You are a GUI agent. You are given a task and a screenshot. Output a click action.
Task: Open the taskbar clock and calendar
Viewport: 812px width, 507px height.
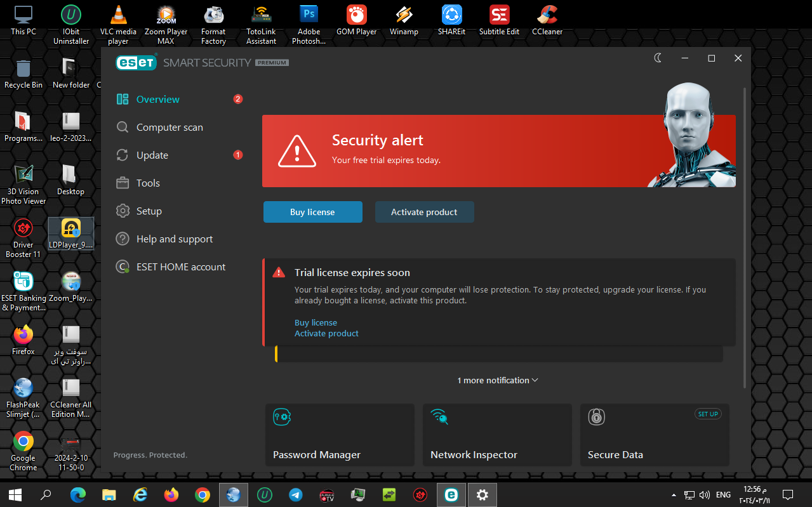pos(756,494)
